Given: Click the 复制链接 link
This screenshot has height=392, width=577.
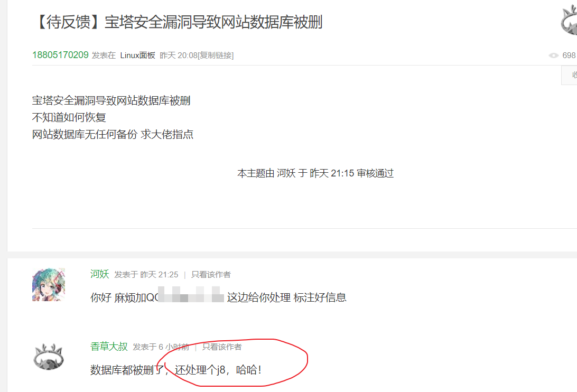Looking at the screenshot, I should [x=216, y=55].
